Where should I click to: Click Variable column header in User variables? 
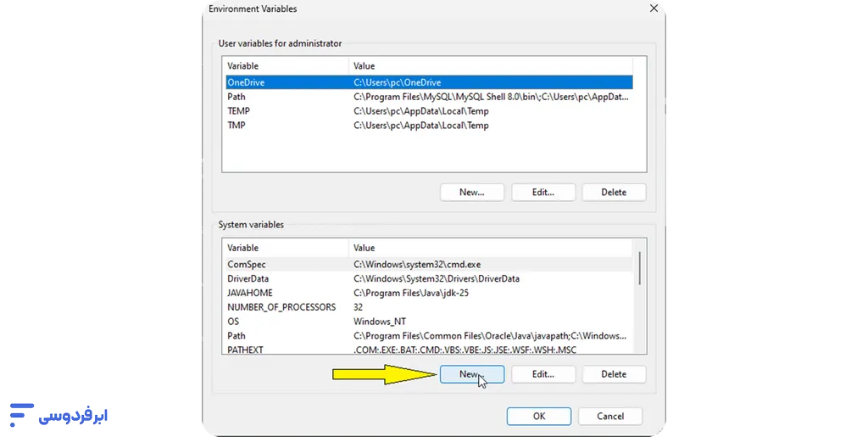pyautogui.click(x=286, y=65)
